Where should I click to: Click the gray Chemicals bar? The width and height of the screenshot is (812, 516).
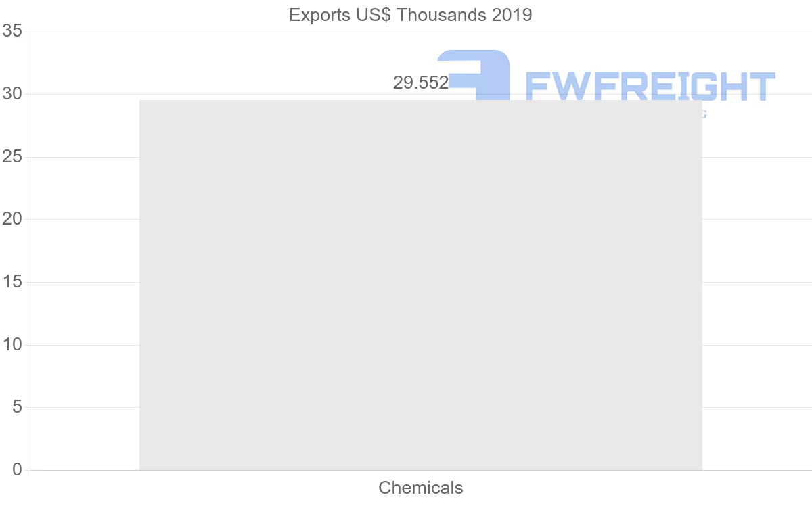point(420,285)
